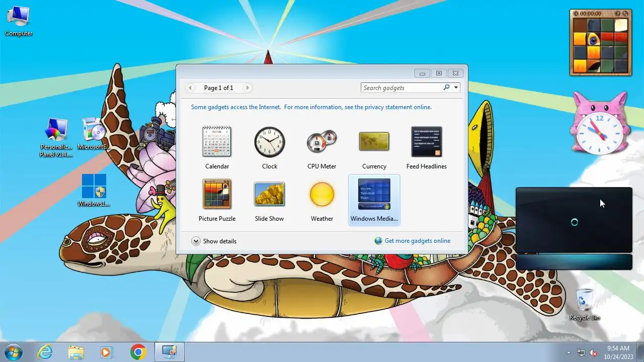Click the magnifier icon in gadget search

(446, 87)
